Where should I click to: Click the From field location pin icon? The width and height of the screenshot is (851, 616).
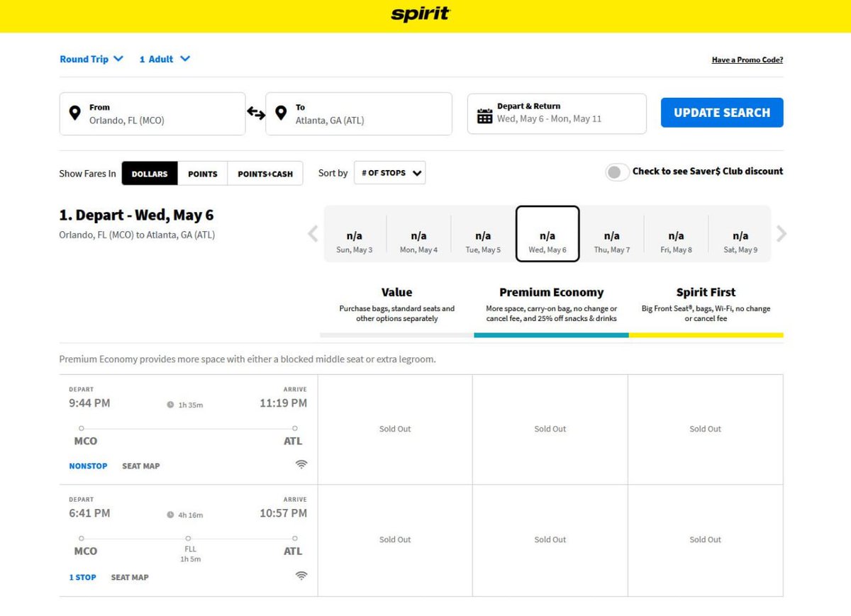74,113
